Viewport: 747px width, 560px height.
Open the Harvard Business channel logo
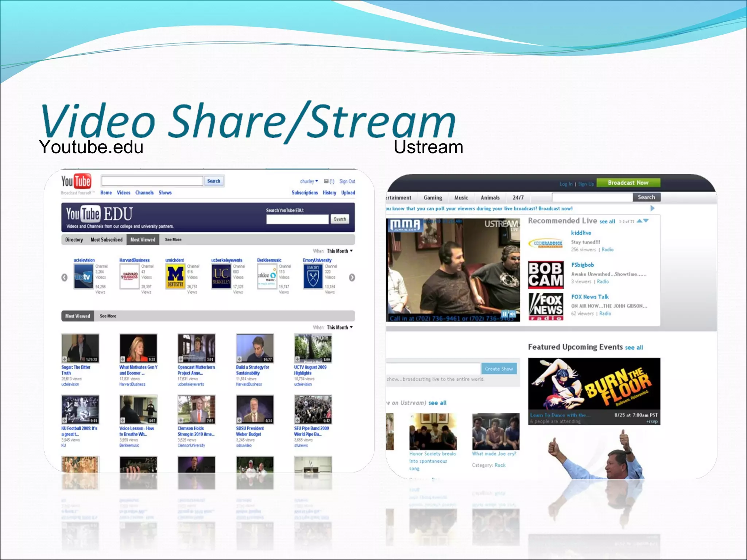[129, 276]
